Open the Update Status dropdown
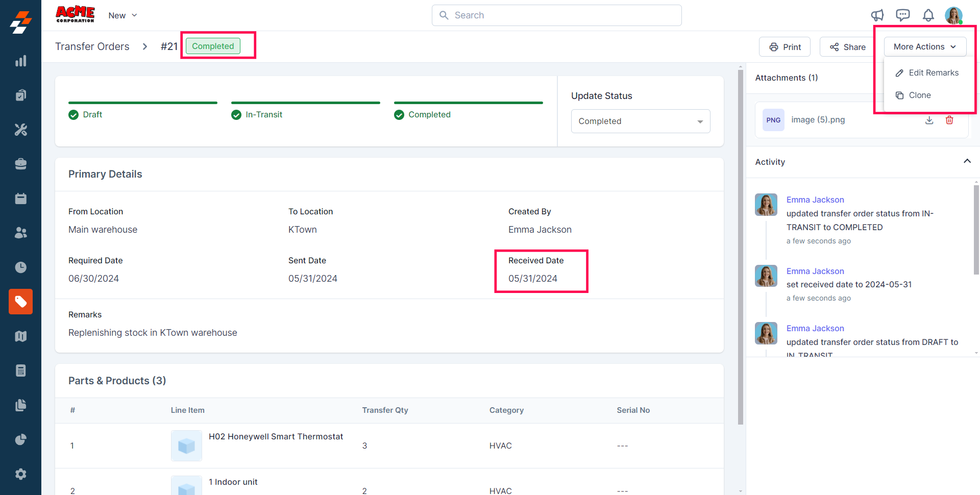Viewport: 980px width, 495px height. click(640, 121)
